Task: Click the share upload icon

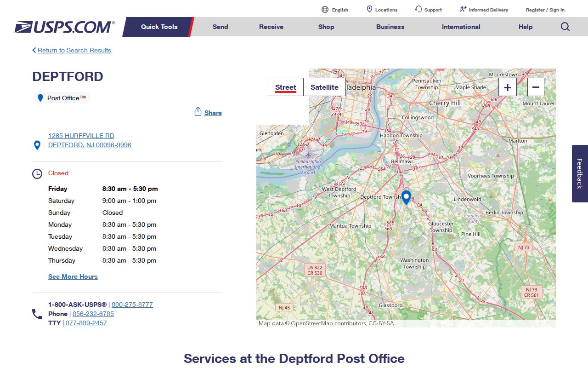Action: 198,112
